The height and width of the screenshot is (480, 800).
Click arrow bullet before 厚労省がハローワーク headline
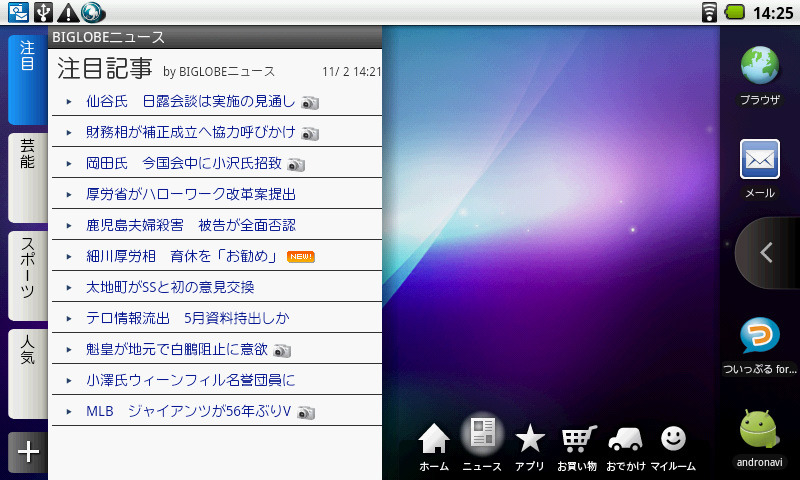69,194
